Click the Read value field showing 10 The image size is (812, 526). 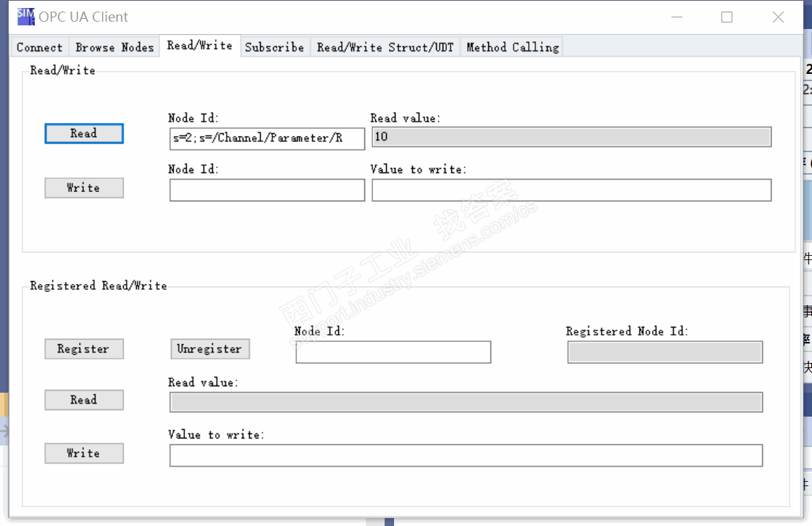tap(572, 137)
